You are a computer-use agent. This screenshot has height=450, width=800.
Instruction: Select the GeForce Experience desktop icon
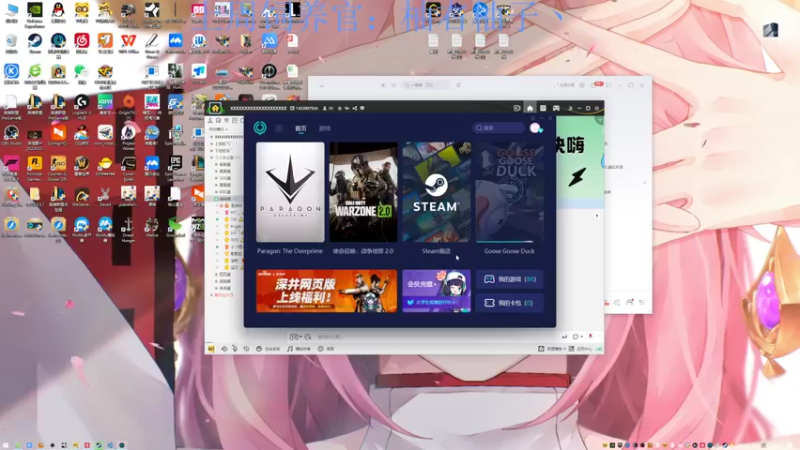(x=35, y=13)
